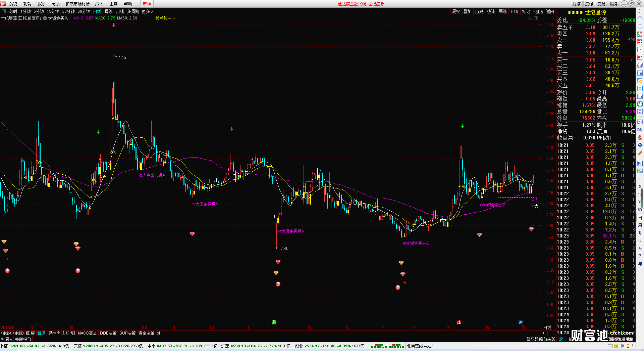Open the 多周期 multi-period option
644x351 pixels.
(x=133, y=11)
